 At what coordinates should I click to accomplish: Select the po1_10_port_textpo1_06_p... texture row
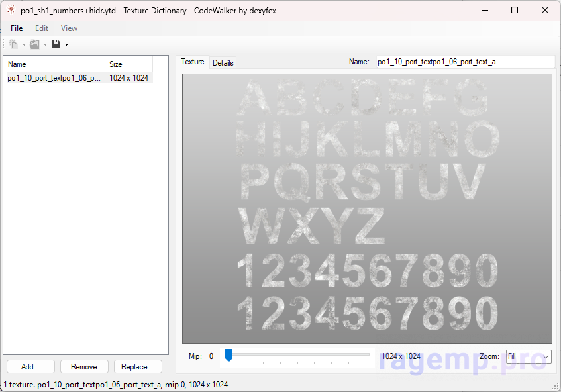pos(79,78)
